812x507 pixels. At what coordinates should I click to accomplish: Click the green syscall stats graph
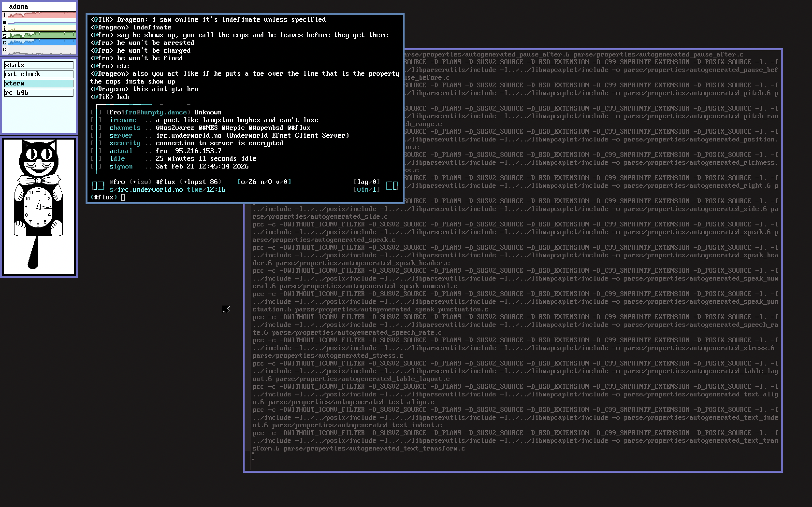[42, 35]
